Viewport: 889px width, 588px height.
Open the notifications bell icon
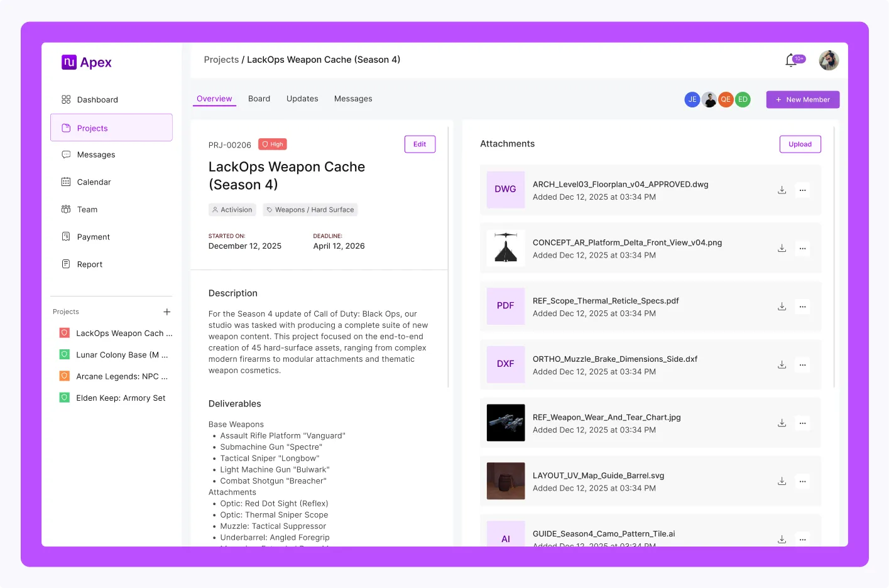coord(791,60)
